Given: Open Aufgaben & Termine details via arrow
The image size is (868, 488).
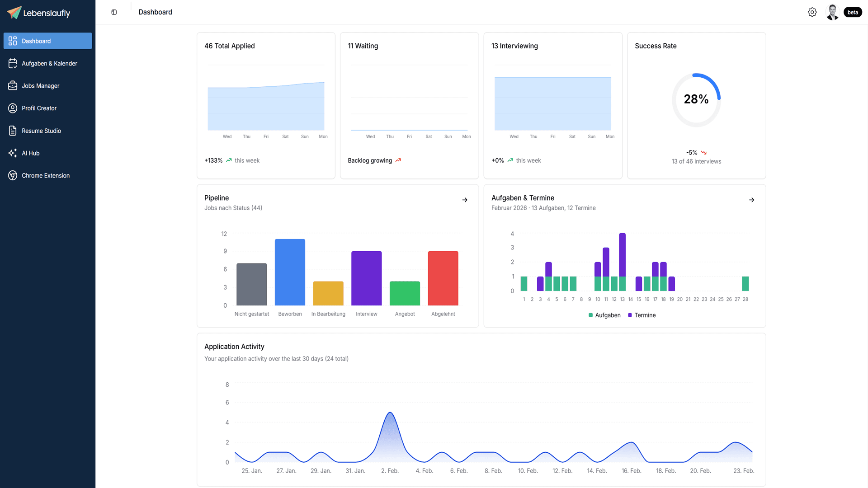Looking at the screenshot, I should pos(752,200).
